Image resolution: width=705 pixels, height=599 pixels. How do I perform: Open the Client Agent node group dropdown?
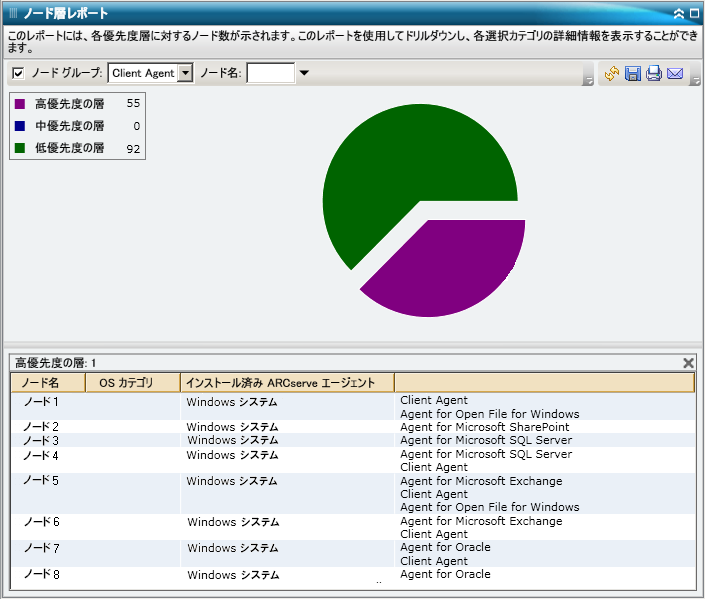click(185, 73)
